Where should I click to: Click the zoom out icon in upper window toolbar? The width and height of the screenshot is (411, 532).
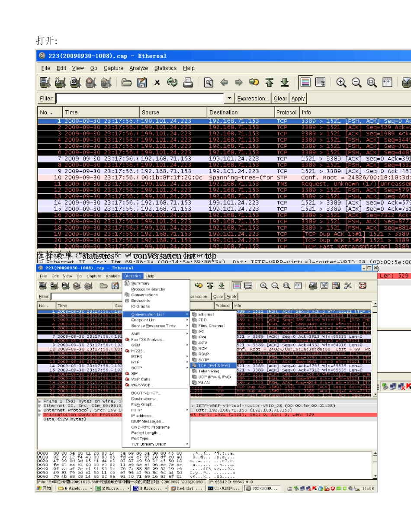[356, 83]
